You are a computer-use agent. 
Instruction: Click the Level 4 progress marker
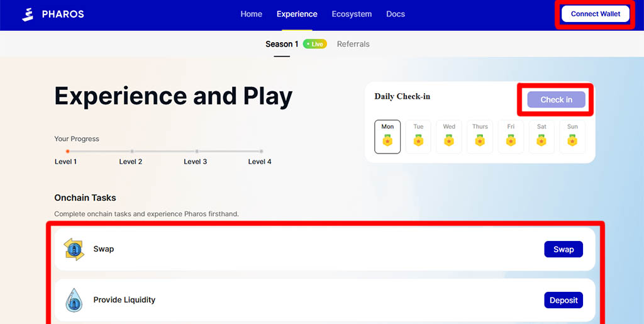[261, 152]
